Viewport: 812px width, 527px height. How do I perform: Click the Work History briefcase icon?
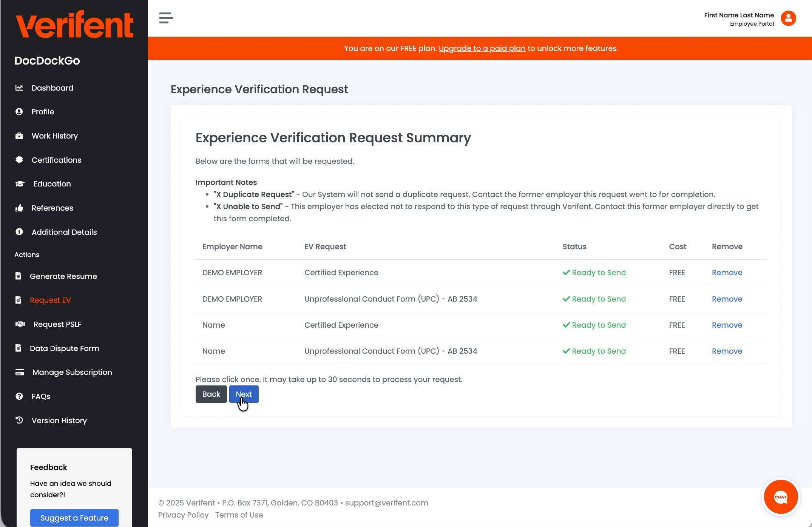tap(19, 136)
